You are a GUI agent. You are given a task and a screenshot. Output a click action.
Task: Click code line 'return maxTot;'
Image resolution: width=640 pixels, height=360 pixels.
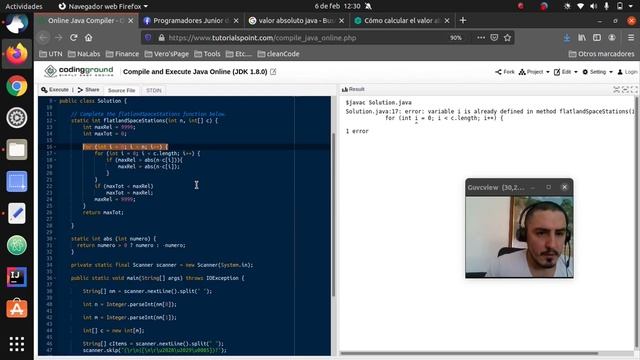click(x=103, y=213)
